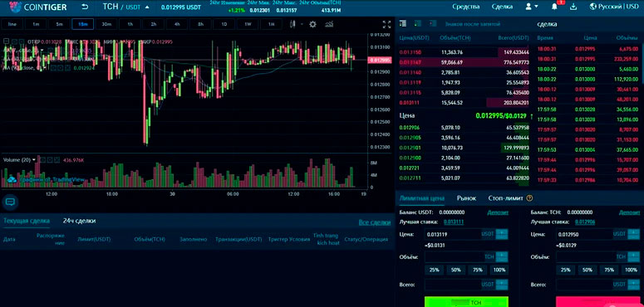The width and height of the screenshot is (644, 307).
Task: Open the chat bubble icon below chart
Action: [x=10, y=202]
